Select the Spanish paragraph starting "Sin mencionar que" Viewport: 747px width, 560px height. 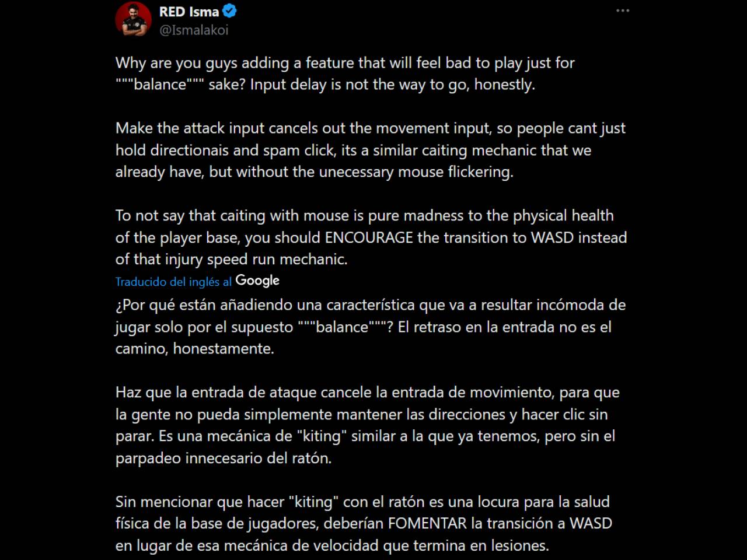coord(364,524)
